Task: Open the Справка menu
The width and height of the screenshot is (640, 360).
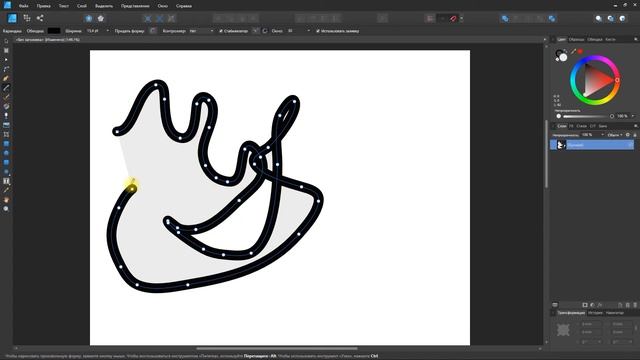Action: coord(184,6)
